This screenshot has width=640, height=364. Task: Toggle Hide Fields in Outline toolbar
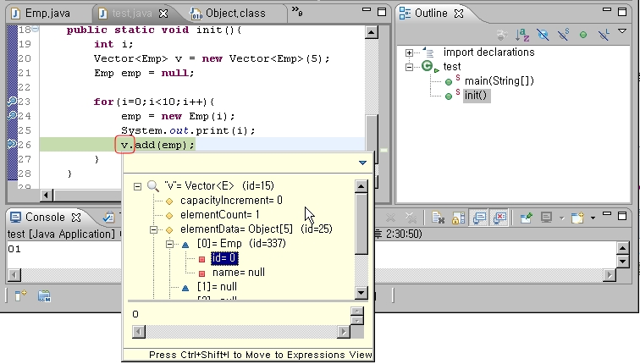click(x=543, y=34)
